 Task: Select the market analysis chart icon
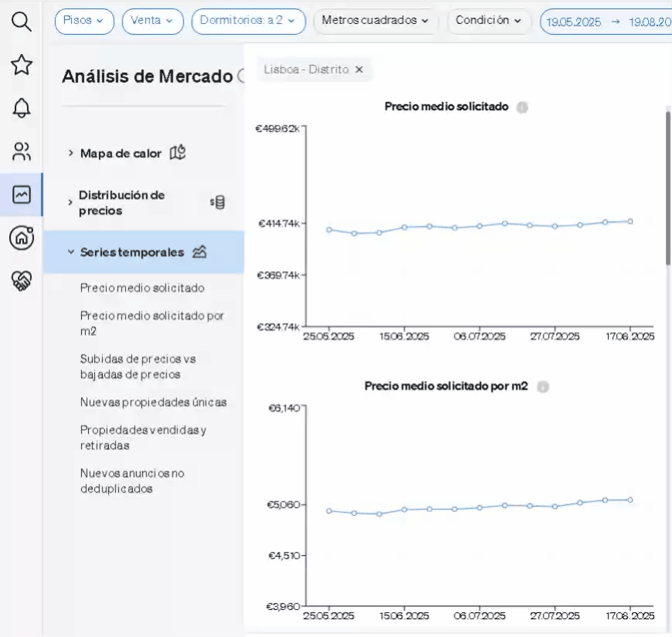pyautogui.click(x=22, y=195)
